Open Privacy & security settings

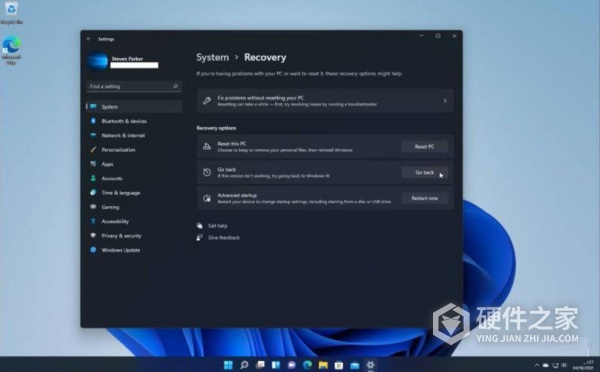click(134, 236)
